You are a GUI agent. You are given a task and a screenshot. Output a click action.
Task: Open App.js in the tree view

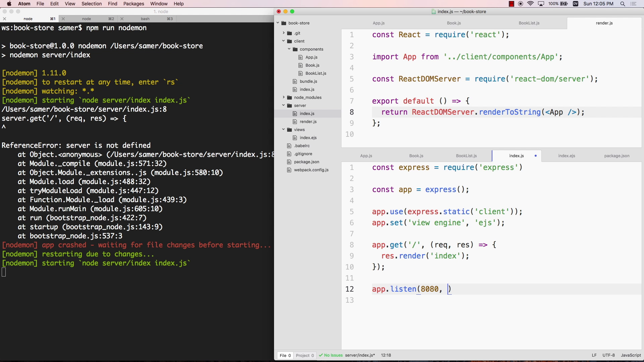point(311,57)
